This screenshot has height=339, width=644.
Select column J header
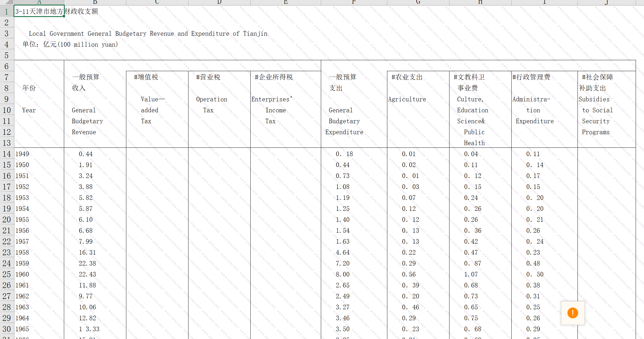[x=606, y=2]
